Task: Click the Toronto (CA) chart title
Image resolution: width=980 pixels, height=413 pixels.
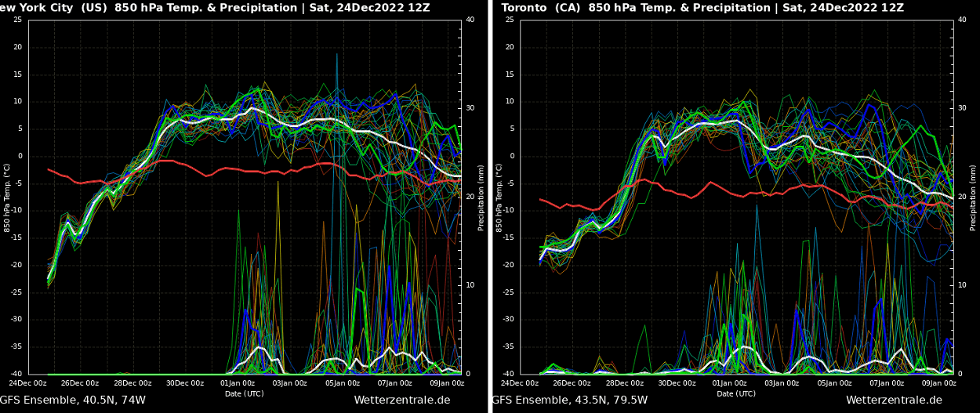Action: [x=702, y=8]
